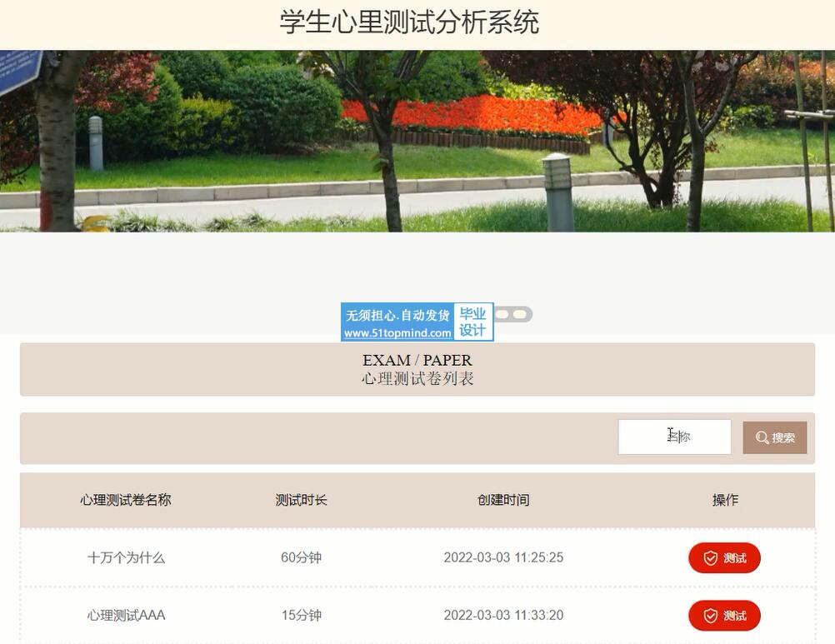Screen dimensions: 835x644
Task: Click the 2022-03-03 11:25:25 creation time
Action: (x=503, y=557)
